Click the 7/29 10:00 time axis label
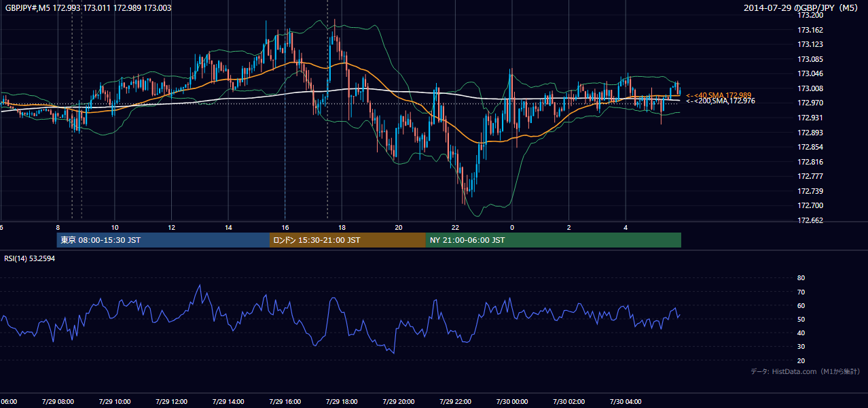This screenshot has width=868, height=408. point(115,402)
